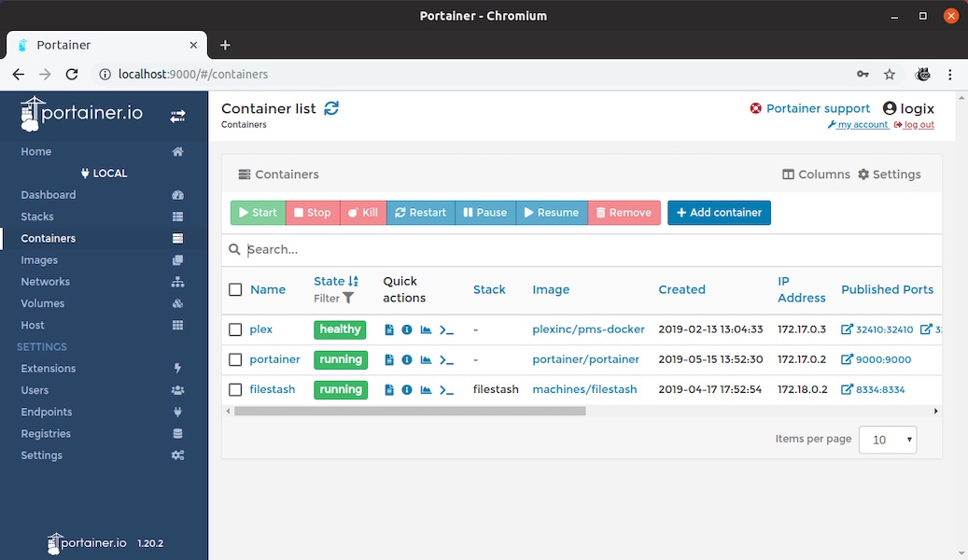Open logs for the plex container
968x560 pixels.
coord(390,329)
